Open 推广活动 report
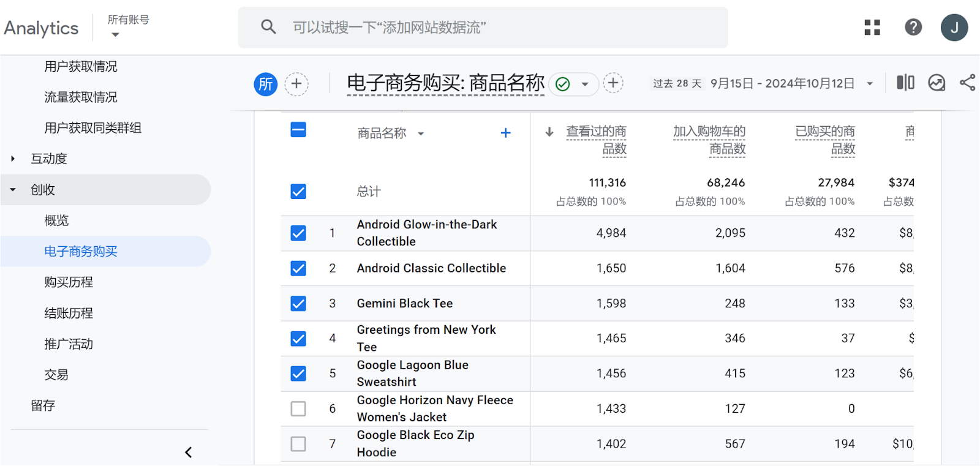Image resolution: width=980 pixels, height=466 pixels. coord(69,344)
